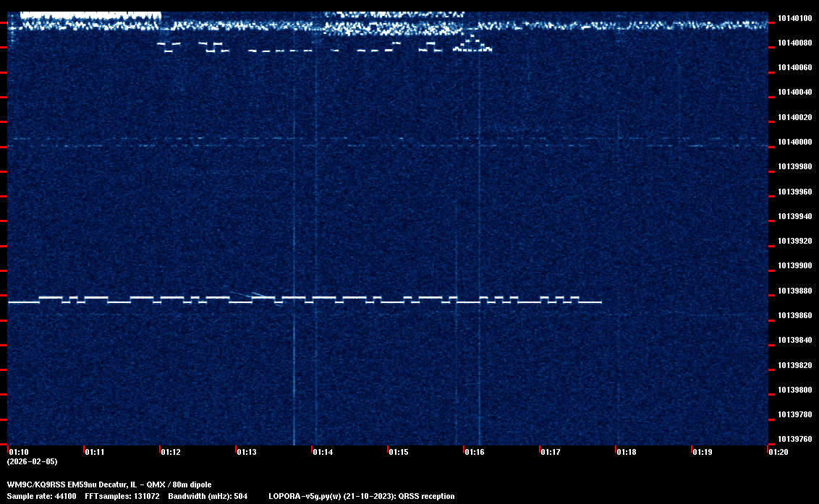Click the 10139920 frequency label
This screenshot has width=819, height=504.
click(795, 241)
